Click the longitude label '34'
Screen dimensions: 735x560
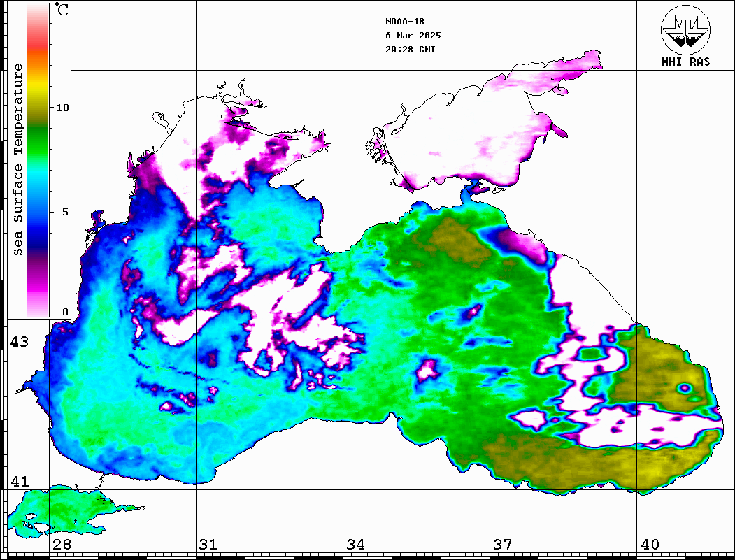point(356,545)
